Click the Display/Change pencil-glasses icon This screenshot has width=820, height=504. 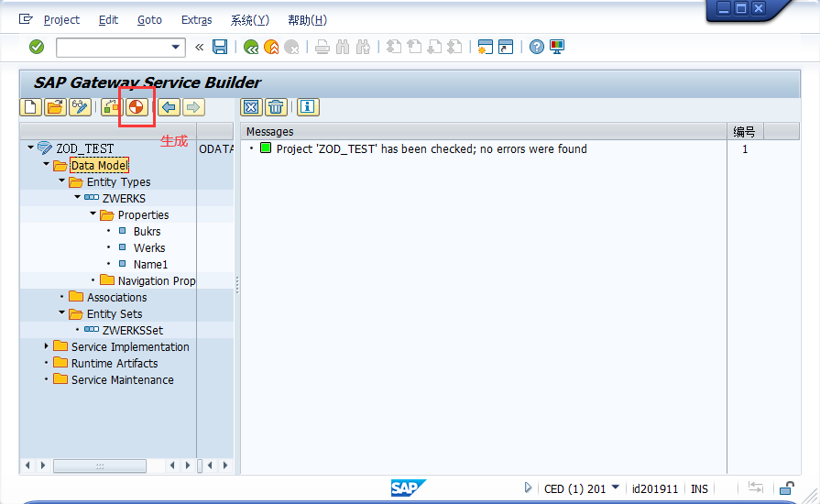coord(80,107)
